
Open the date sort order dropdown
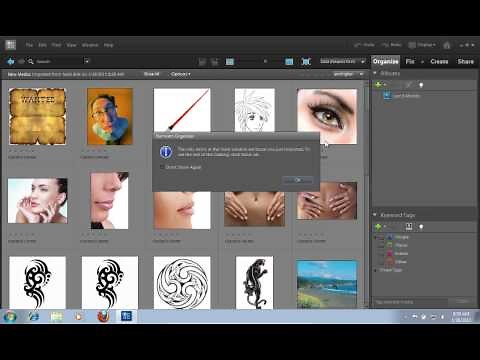[x=343, y=61]
